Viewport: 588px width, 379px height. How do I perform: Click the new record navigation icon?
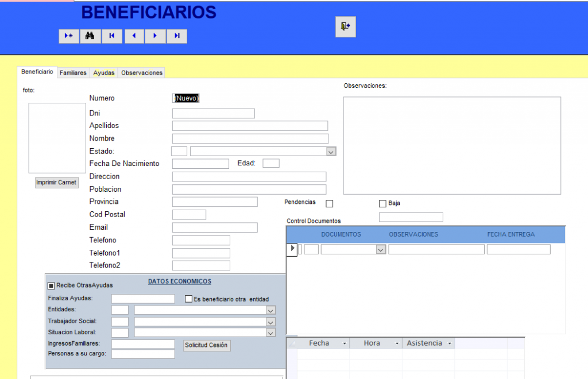click(69, 36)
